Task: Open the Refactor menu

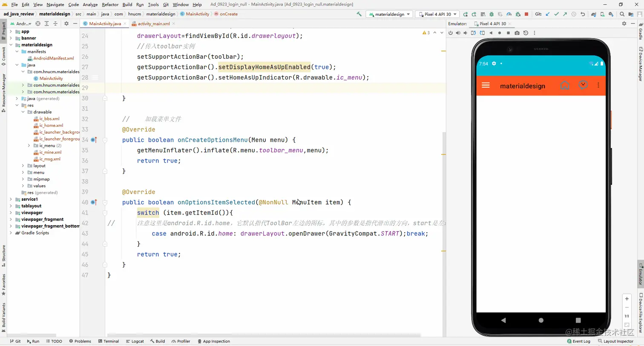Action: 110,4
